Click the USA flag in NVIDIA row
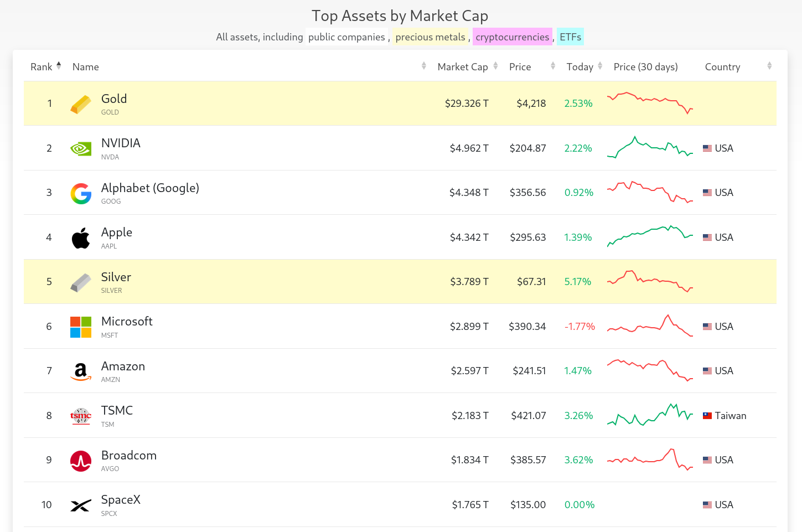The height and width of the screenshot is (532, 802). click(707, 148)
